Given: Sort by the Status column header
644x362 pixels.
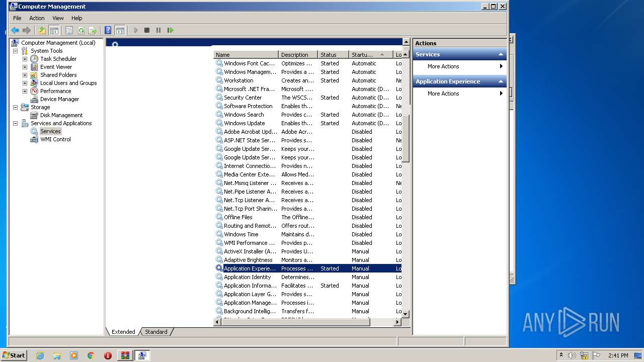Looking at the screenshot, I should tap(333, 54).
